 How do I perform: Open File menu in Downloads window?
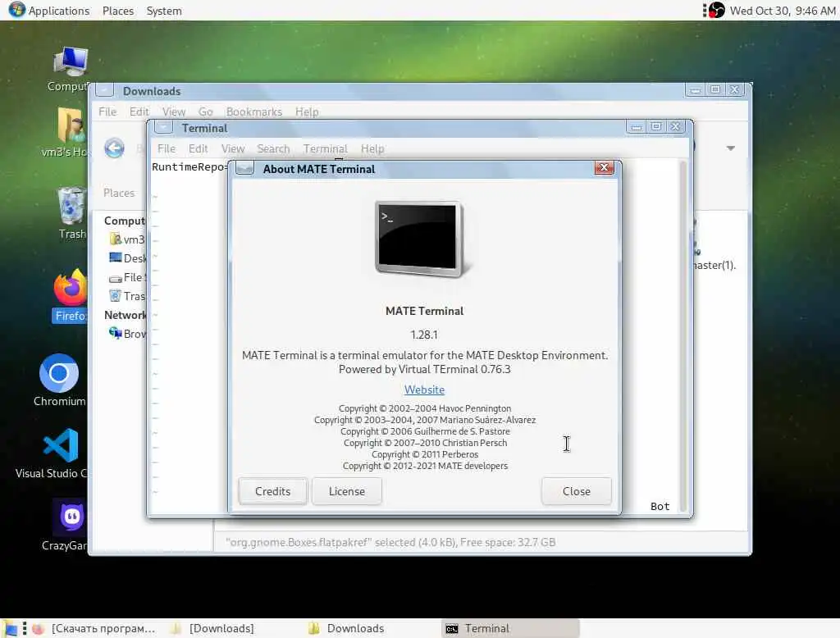[107, 112]
